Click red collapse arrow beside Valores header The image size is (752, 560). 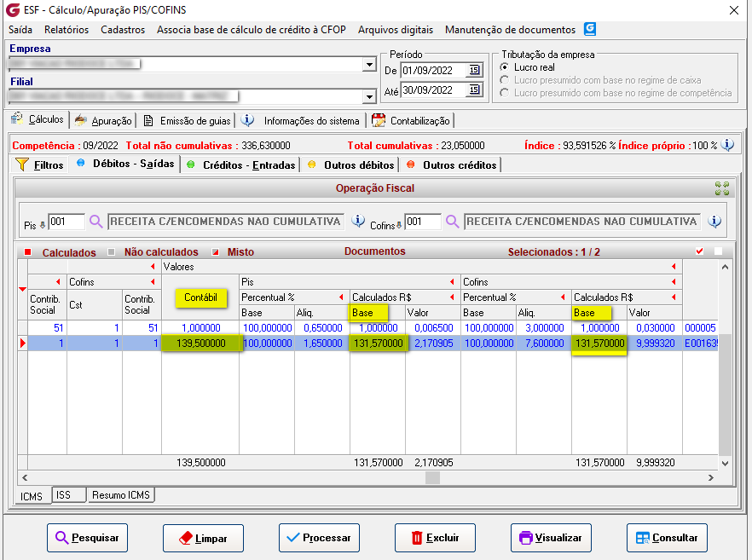[x=674, y=267]
